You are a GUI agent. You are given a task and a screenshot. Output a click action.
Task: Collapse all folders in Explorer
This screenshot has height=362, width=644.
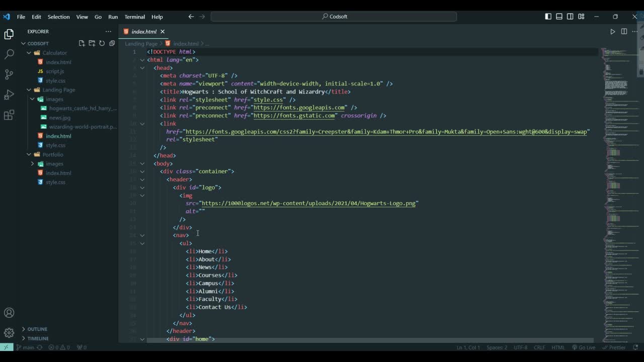pos(112,43)
